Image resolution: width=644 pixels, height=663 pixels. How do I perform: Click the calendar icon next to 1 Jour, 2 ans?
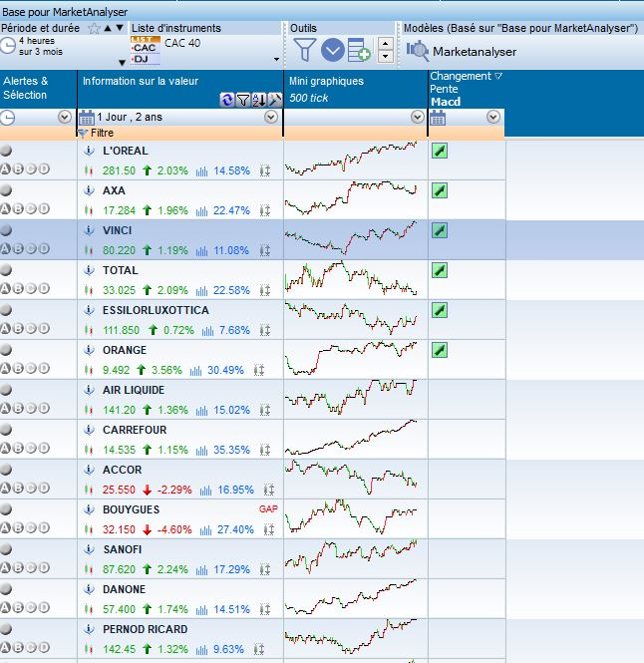87,117
